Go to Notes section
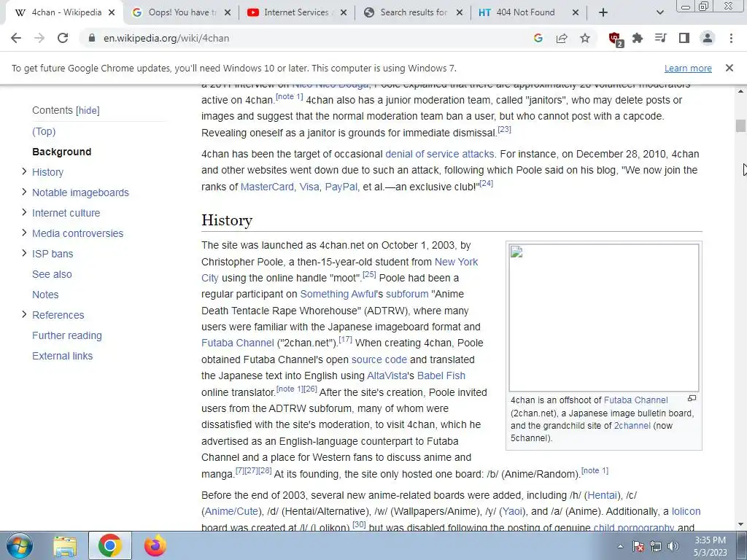Image resolution: width=747 pixels, height=560 pixels. [45, 295]
